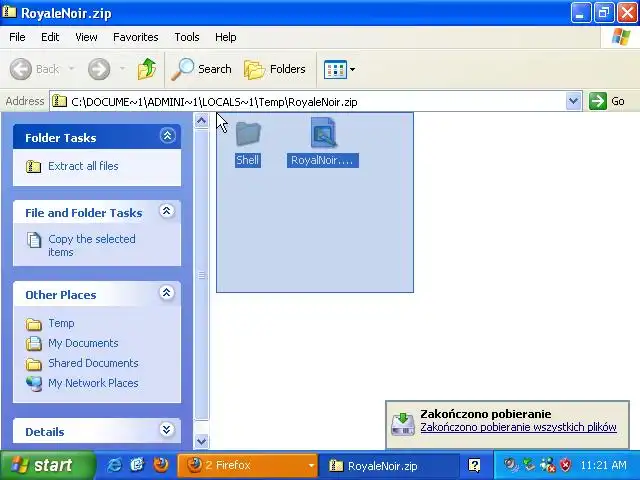Image resolution: width=640 pixels, height=480 pixels.
Task: Click RoyaleNoir.zip taskbar button
Action: (x=391, y=466)
